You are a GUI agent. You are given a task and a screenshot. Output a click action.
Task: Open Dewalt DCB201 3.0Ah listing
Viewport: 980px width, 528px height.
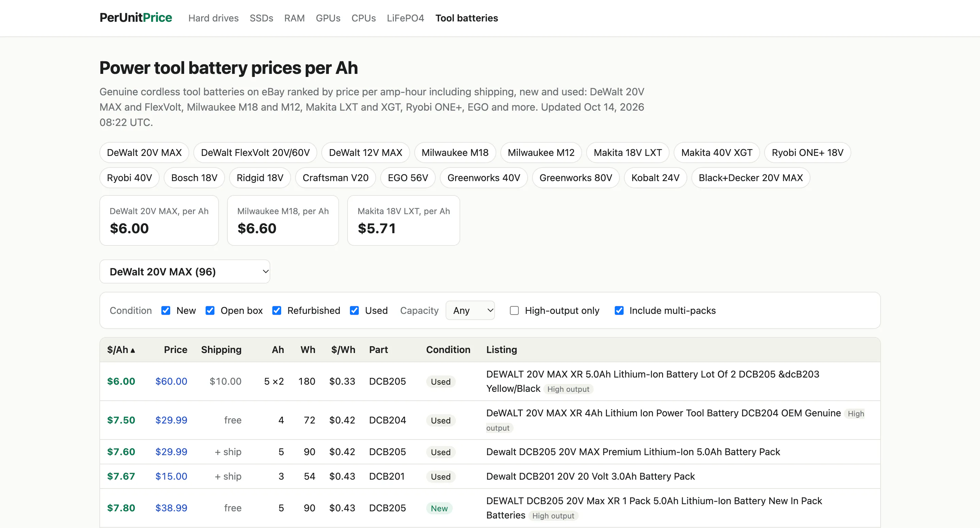pyautogui.click(x=591, y=476)
